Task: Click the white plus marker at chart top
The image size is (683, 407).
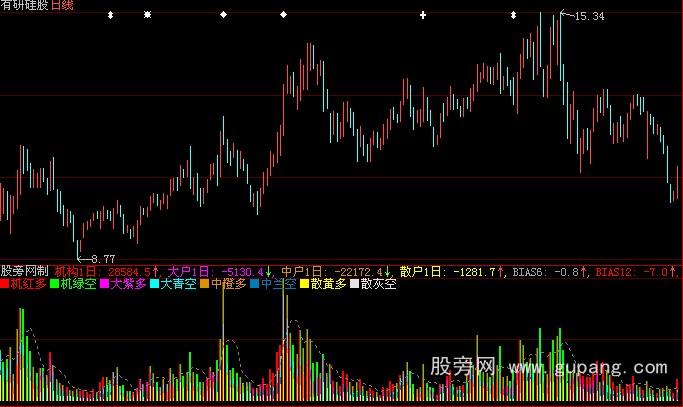Action: [x=423, y=15]
